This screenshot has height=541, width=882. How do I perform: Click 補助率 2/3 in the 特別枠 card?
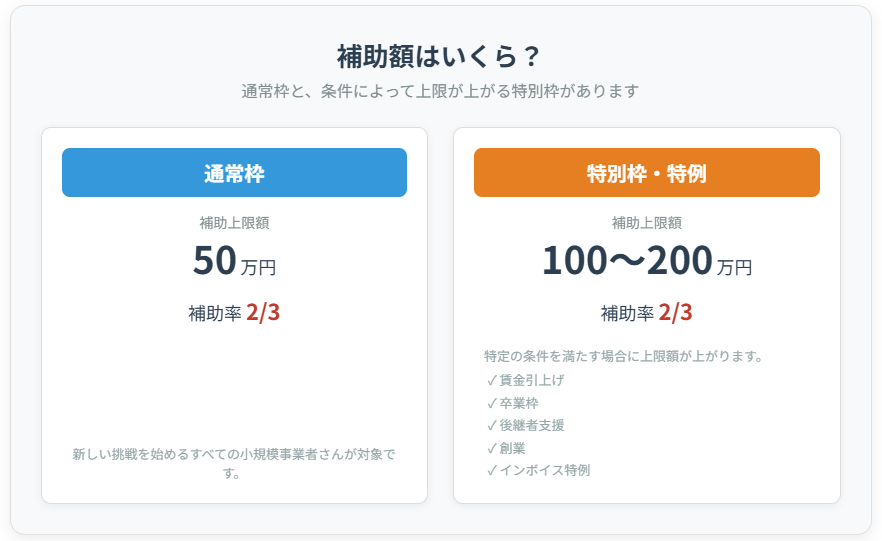point(646,313)
